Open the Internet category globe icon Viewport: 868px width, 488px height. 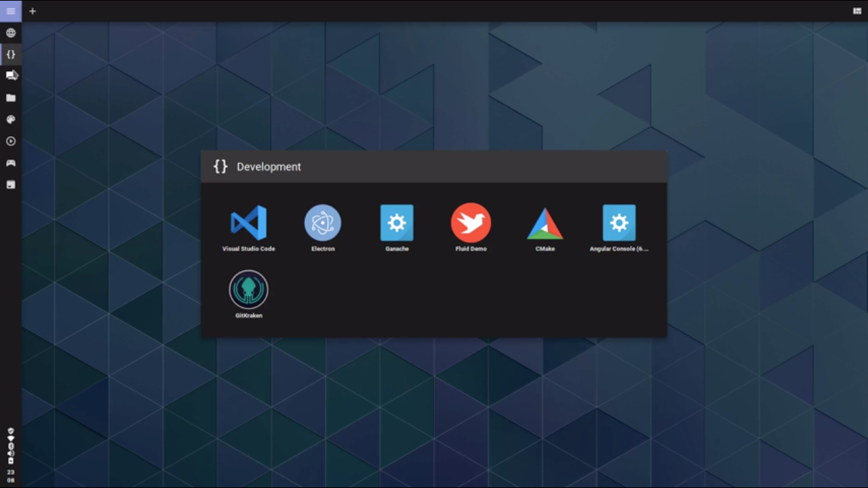[x=11, y=33]
